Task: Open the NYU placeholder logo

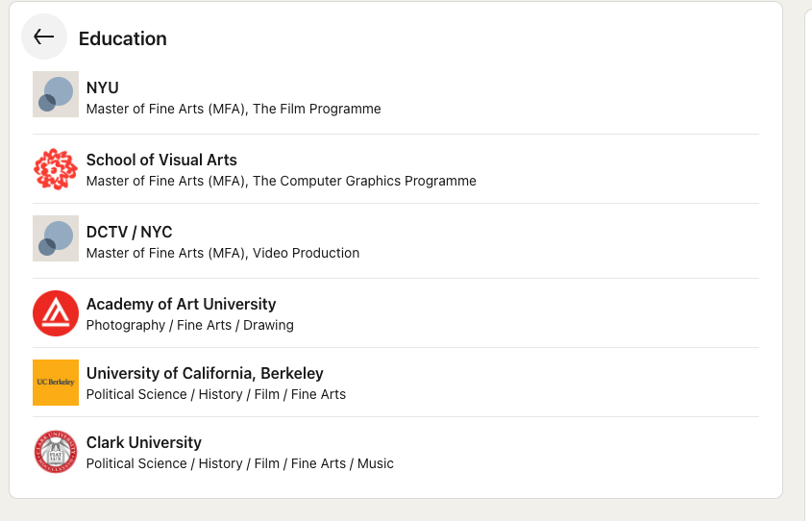Action: [56, 94]
